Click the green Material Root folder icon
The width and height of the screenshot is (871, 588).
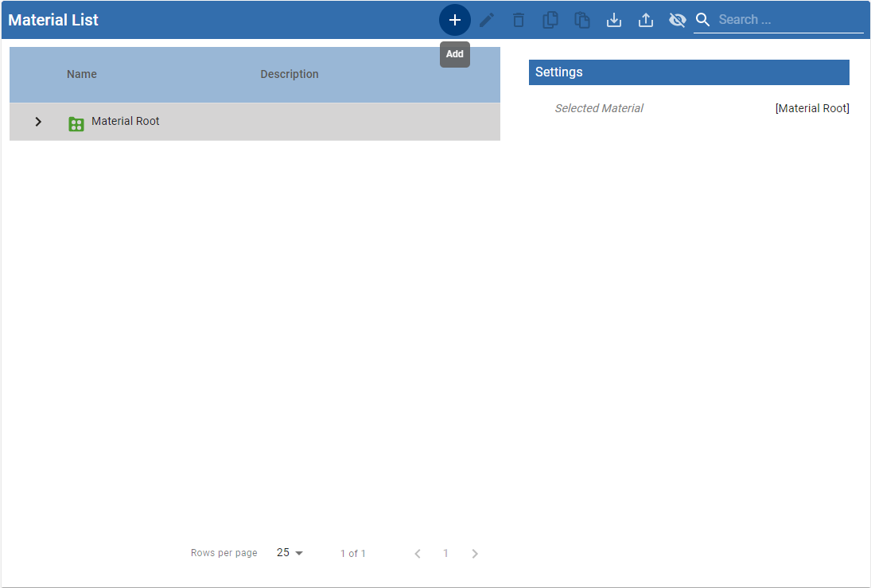point(76,123)
